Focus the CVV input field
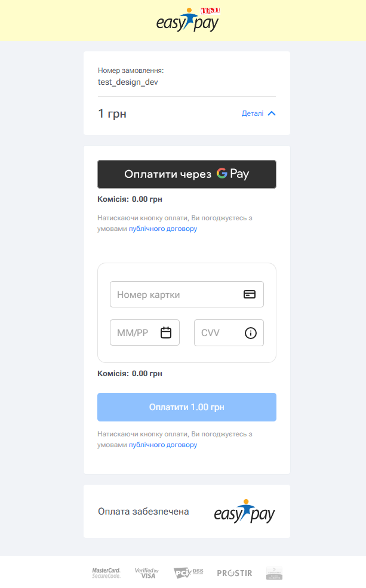Image resolution: width=366 pixels, height=588 pixels. click(229, 333)
